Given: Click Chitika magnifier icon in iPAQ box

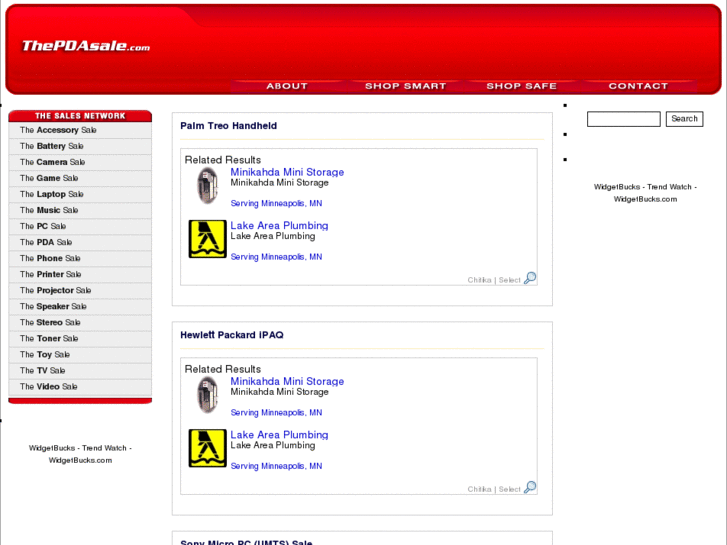Looking at the screenshot, I should tap(530, 487).
